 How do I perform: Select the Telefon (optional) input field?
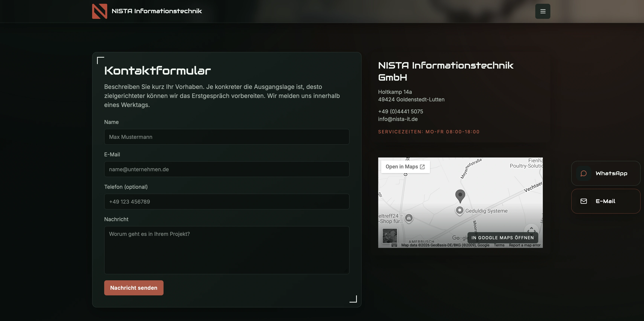[226, 202]
